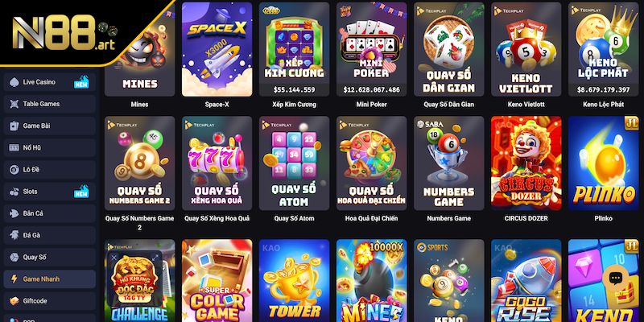This screenshot has width=644, height=322.
Task: Select the Game Nhanh menu item
Action: point(50,279)
